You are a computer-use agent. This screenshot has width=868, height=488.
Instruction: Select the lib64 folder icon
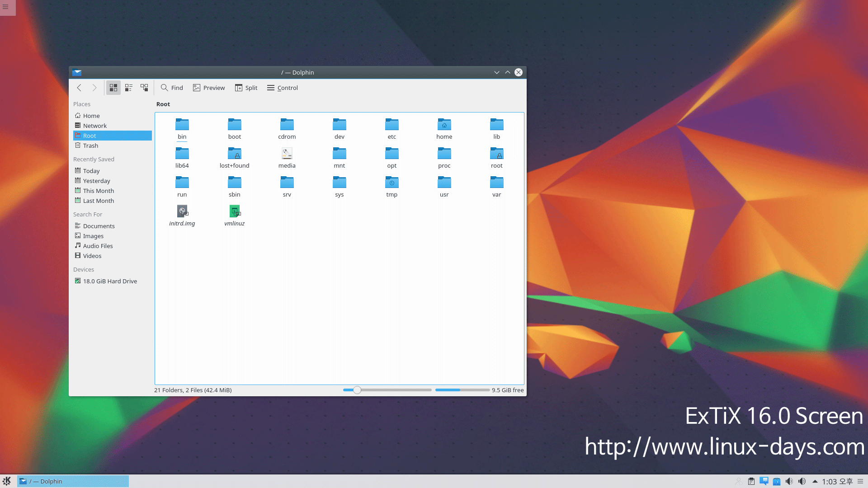[x=182, y=153]
